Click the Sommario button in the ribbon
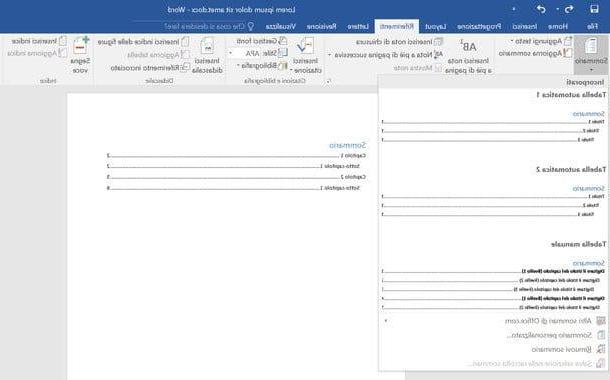The image size is (610, 380). (x=591, y=54)
